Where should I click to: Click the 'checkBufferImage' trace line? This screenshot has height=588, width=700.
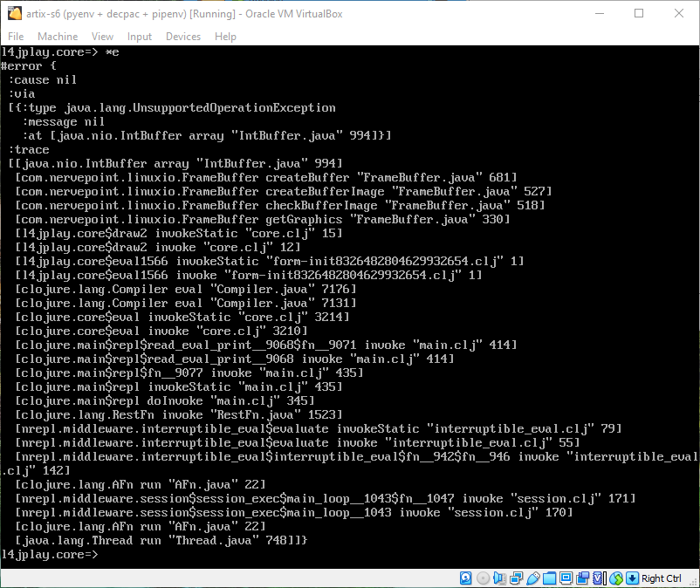(x=280, y=205)
